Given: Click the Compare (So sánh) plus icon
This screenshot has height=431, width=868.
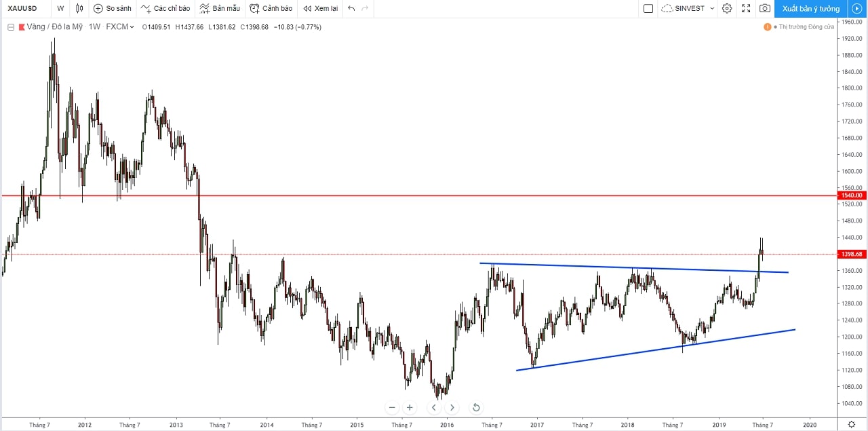Looking at the screenshot, I should [x=98, y=9].
